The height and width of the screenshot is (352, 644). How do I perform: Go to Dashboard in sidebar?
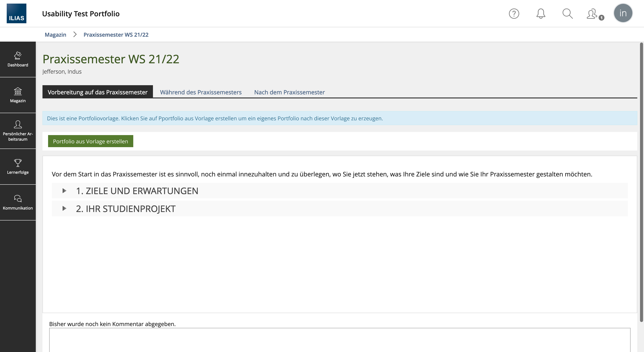(x=18, y=59)
